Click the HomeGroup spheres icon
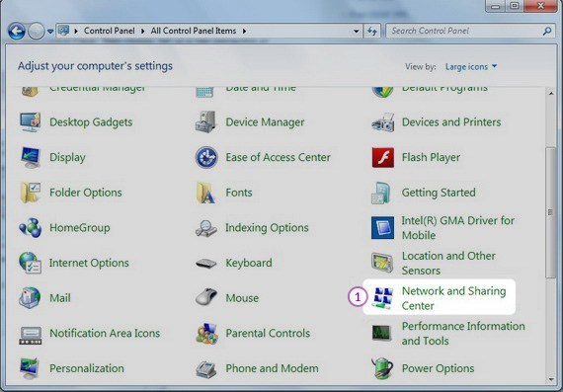Screen dimensions: 563x392 coord(31,227)
